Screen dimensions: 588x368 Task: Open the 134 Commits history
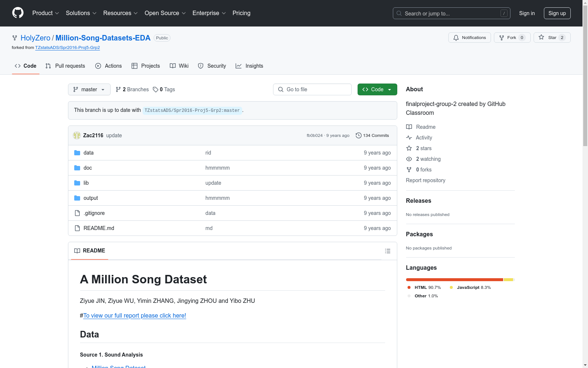pos(372,135)
